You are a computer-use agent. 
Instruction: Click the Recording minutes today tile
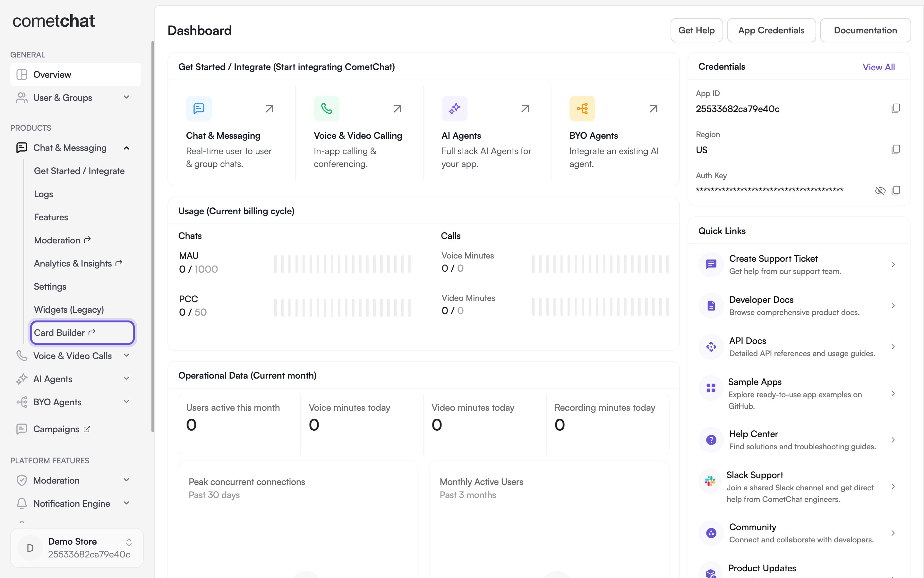point(608,424)
